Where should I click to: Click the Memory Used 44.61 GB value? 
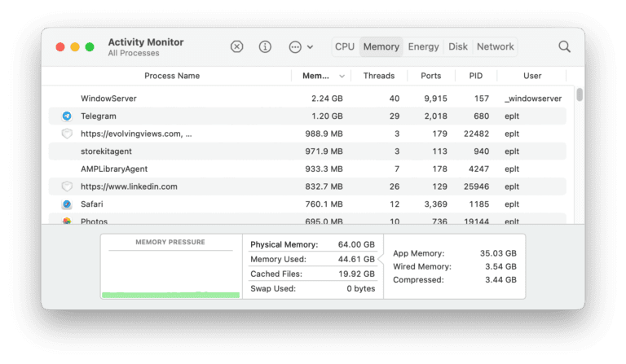coord(356,259)
